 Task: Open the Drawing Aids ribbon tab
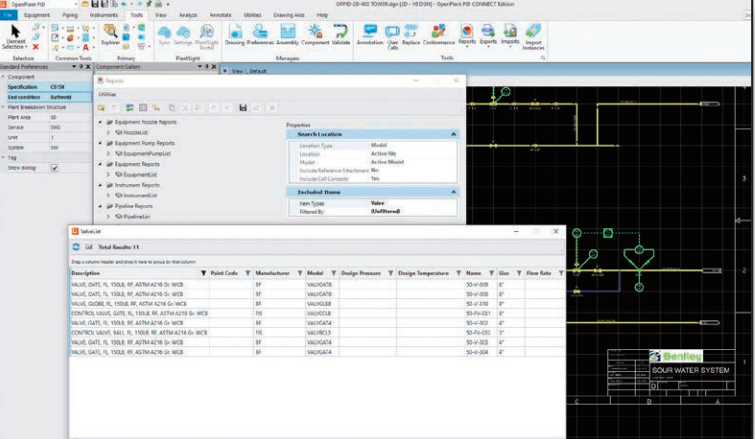pyautogui.click(x=289, y=15)
